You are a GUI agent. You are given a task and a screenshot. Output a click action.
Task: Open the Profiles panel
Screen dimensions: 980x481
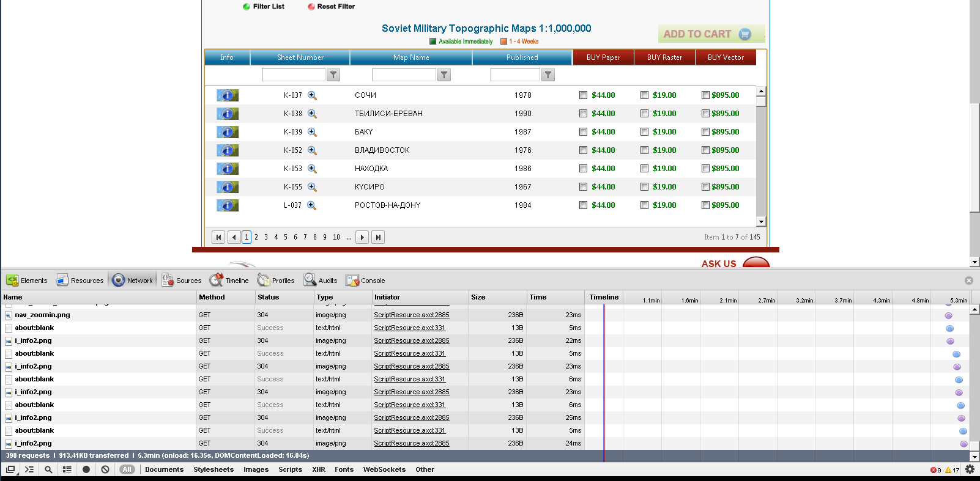276,281
